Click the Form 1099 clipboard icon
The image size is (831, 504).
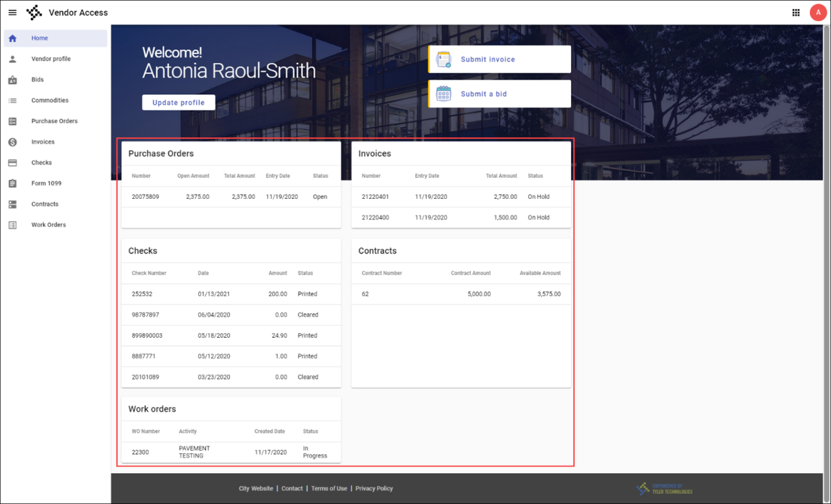13,183
